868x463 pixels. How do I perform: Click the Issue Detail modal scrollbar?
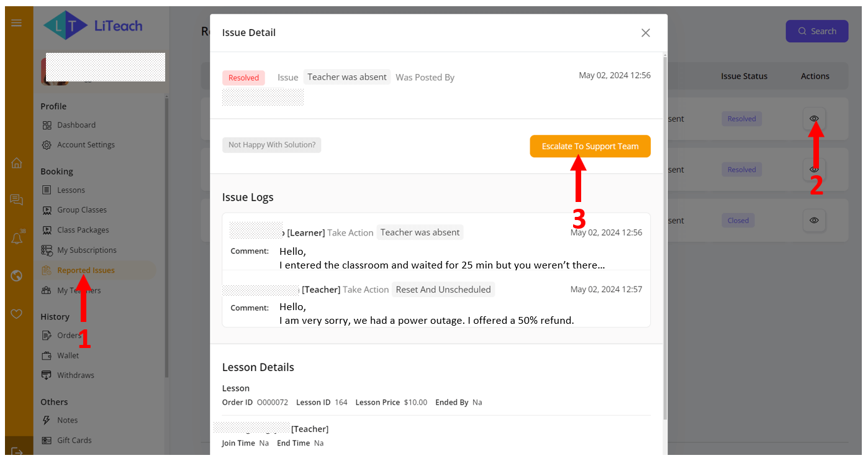665,236
